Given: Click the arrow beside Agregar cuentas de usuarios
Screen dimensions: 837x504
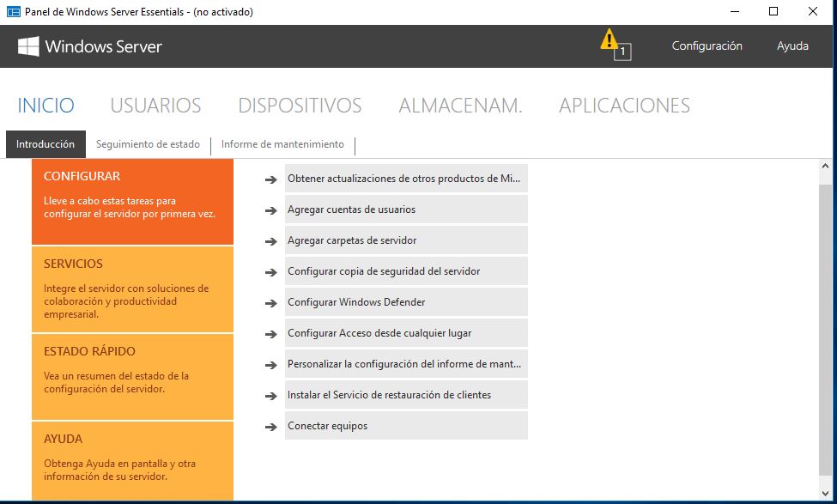Looking at the screenshot, I should pyautogui.click(x=270, y=209).
